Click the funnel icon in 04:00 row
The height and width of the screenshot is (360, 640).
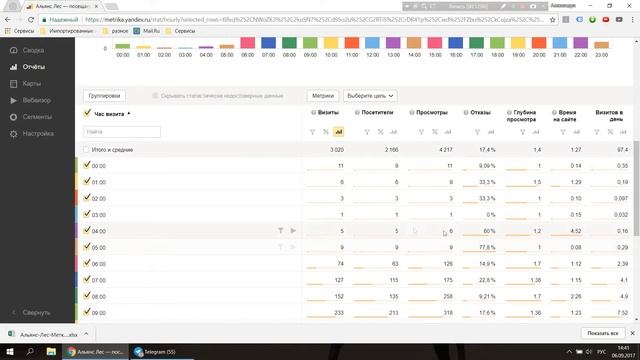(x=281, y=231)
